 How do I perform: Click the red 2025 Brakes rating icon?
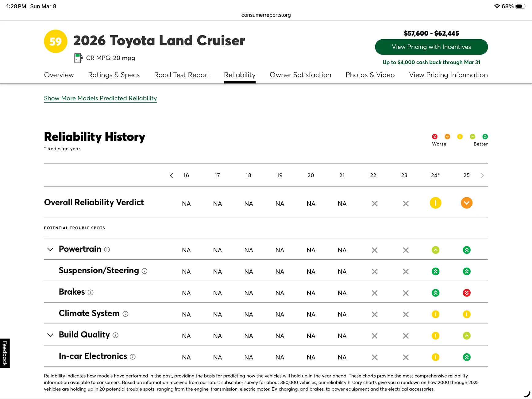[x=466, y=293]
